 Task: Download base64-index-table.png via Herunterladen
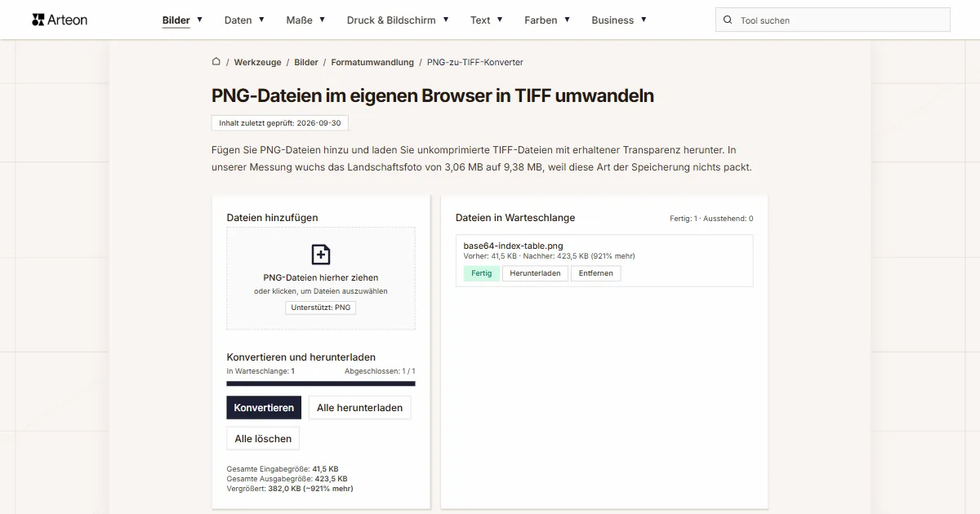point(535,273)
